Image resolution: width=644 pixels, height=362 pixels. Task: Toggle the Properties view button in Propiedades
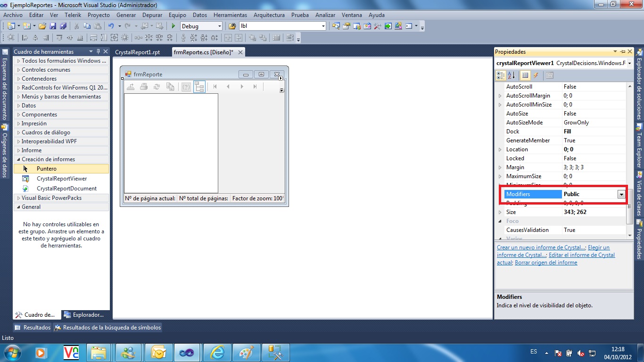(x=525, y=75)
